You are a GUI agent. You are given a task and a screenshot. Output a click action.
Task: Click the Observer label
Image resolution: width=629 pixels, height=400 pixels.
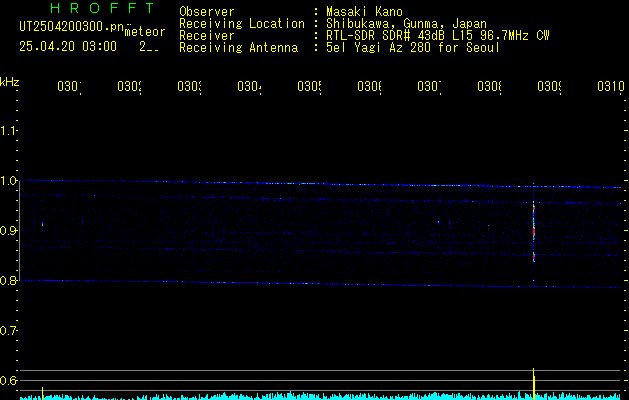207,12
